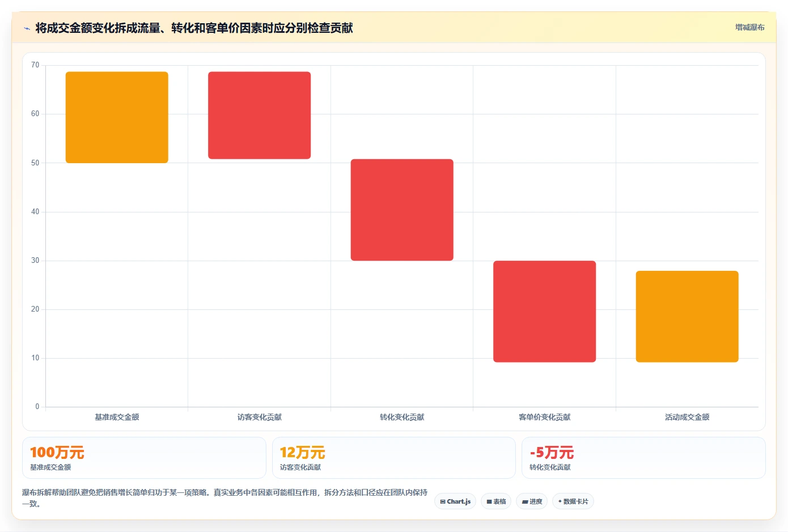The height and width of the screenshot is (532, 788).
Task: Click x-axis label 基准成交金额
Action: pos(117,417)
